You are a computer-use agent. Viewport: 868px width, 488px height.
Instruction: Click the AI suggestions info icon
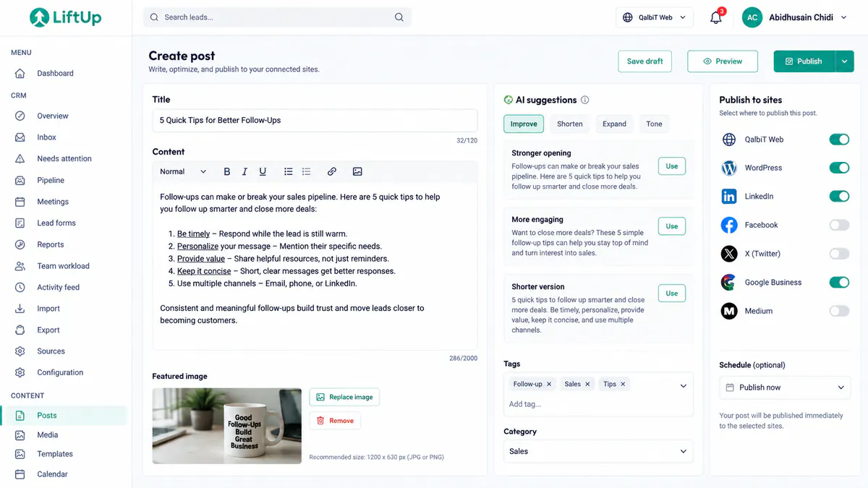point(585,100)
